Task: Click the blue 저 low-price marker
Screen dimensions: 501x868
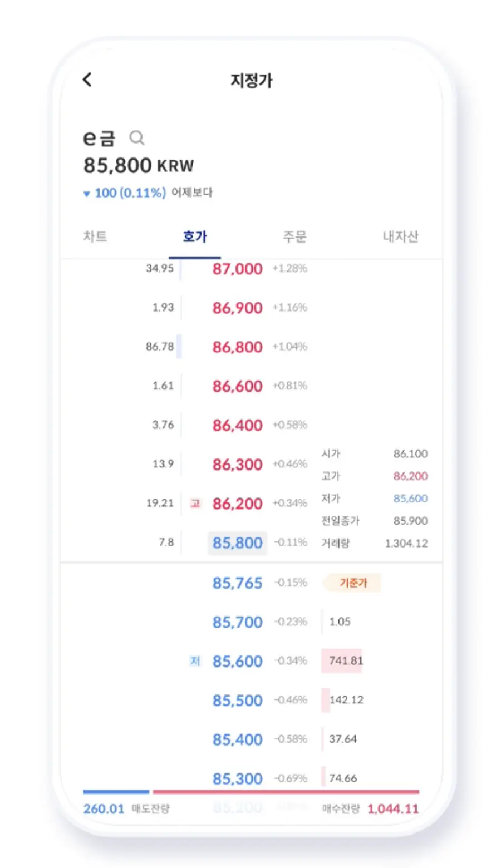Action: coord(195,661)
